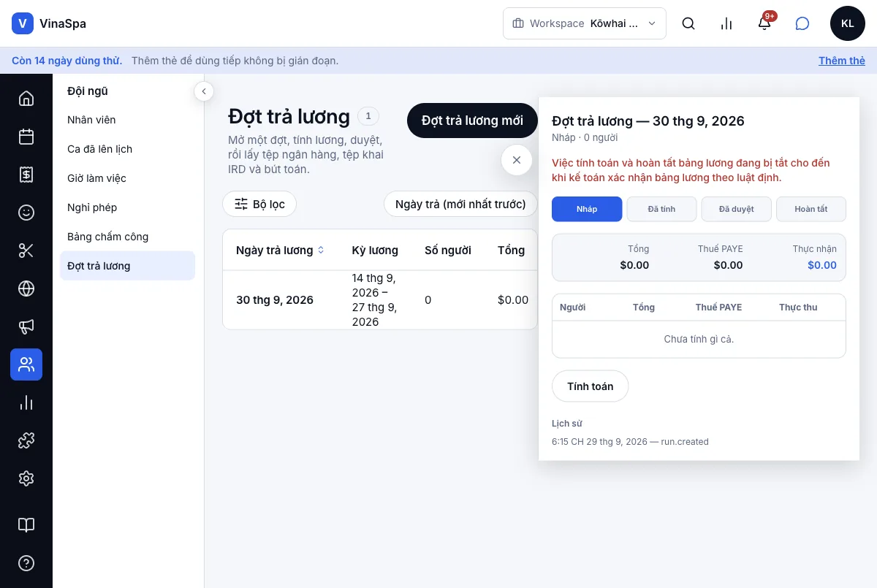The width and height of the screenshot is (877, 588).
Task: Open the bar chart reports icon in sidebar
Action: 26,402
